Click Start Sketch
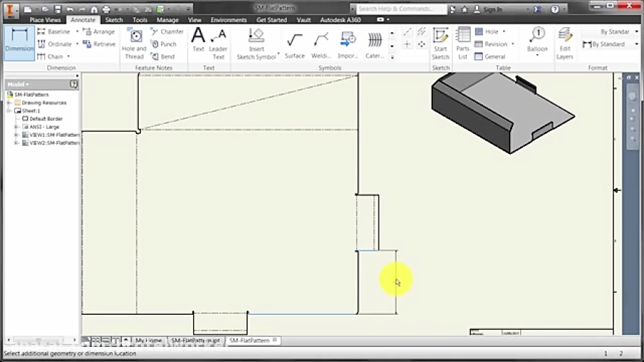Viewport: 644px width, 362px height. [440, 44]
